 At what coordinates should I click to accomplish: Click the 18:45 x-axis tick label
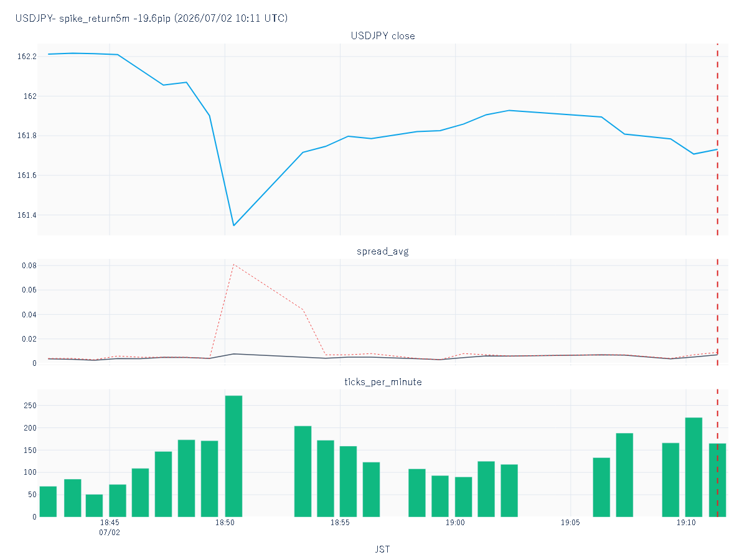click(110, 523)
